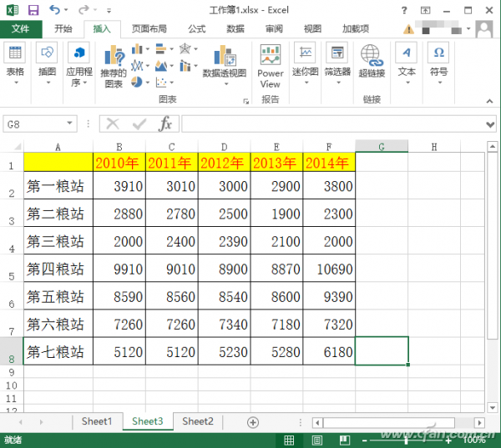
Task: Select cell containing 10690
Action: [x=329, y=269]
